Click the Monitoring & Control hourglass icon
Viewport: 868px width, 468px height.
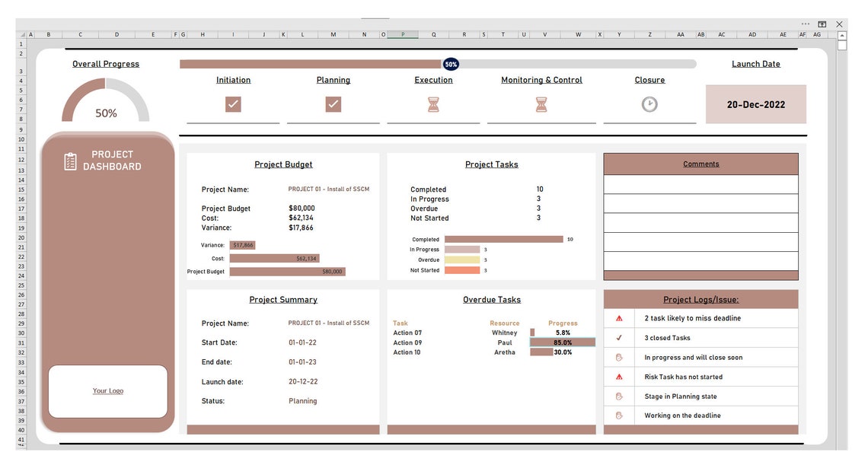click(x=541, y=103)
